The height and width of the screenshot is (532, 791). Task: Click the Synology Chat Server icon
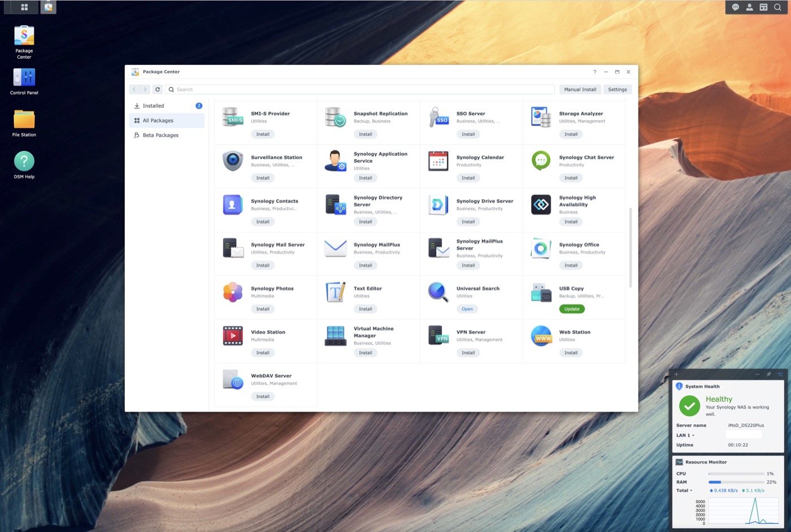coord(541,160)
